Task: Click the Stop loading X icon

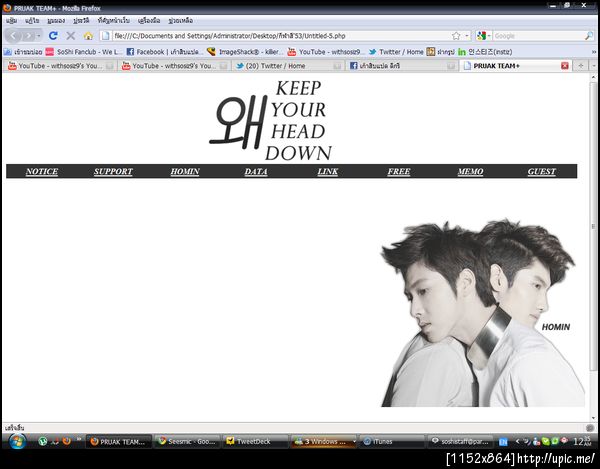Action: click(70, 36)
